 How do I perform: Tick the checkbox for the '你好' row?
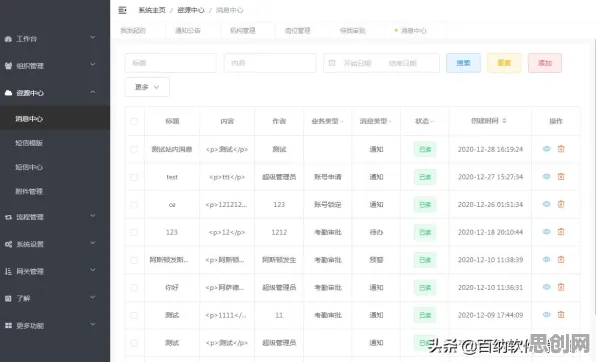click(x=134, y=287)
